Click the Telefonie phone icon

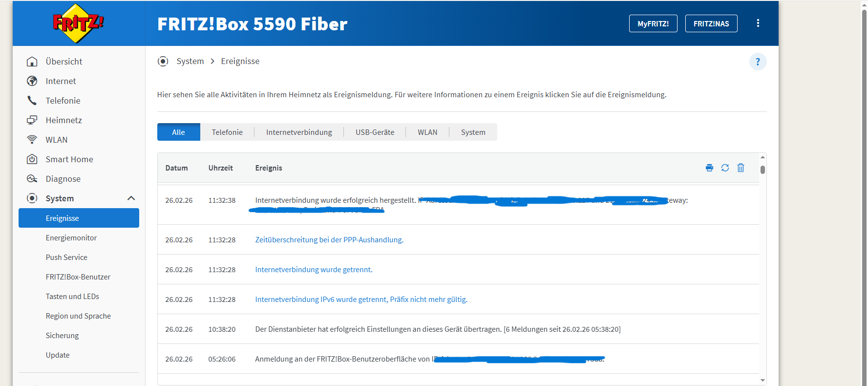coord(32,101)
